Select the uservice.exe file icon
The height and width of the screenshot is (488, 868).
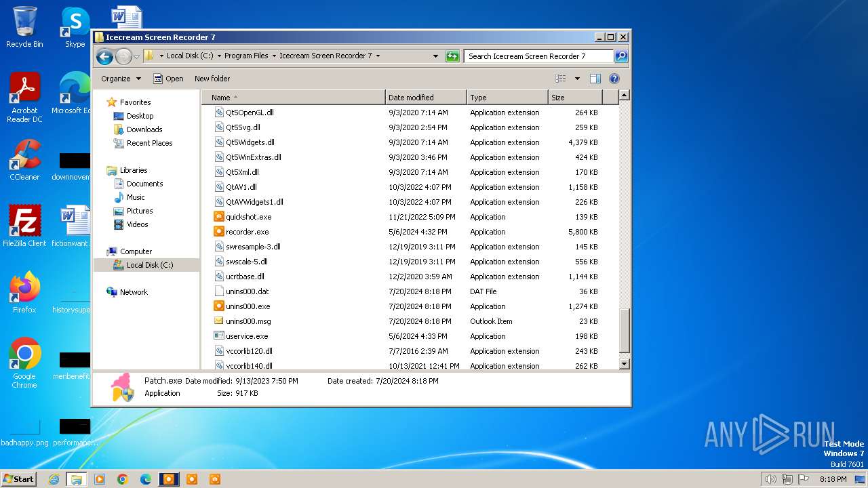219,336
